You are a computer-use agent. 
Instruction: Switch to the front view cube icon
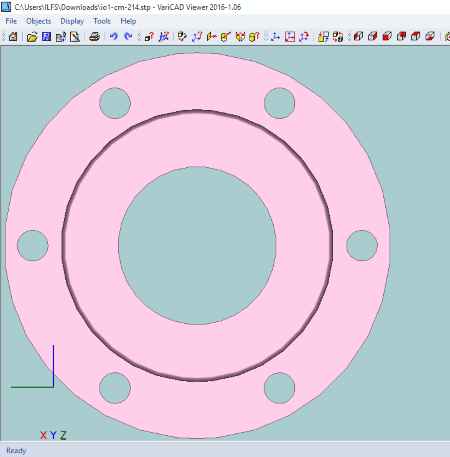(387, 36)
